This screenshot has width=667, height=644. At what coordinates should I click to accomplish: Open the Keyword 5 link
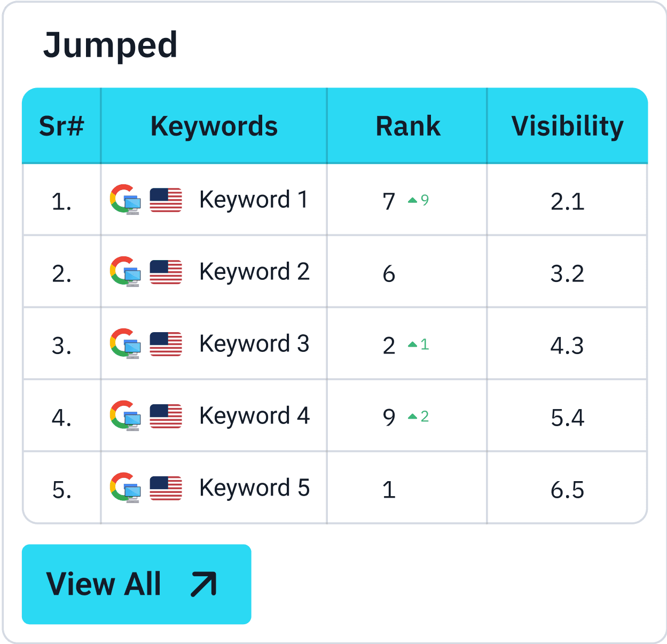[254, 488]
